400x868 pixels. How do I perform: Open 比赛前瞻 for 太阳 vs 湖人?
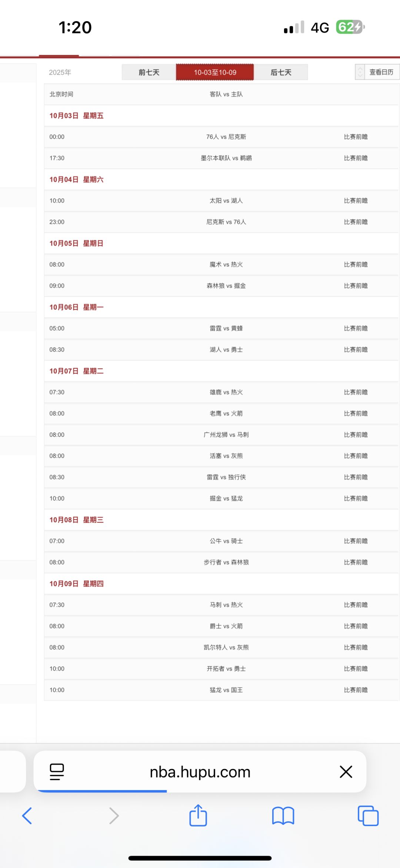click(356, 201)
